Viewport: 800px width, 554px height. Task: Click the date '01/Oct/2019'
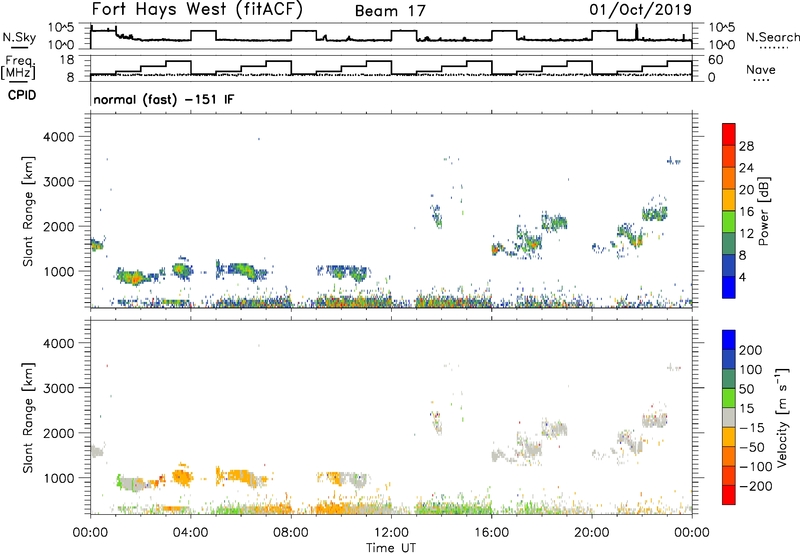[x=640, y=10]
